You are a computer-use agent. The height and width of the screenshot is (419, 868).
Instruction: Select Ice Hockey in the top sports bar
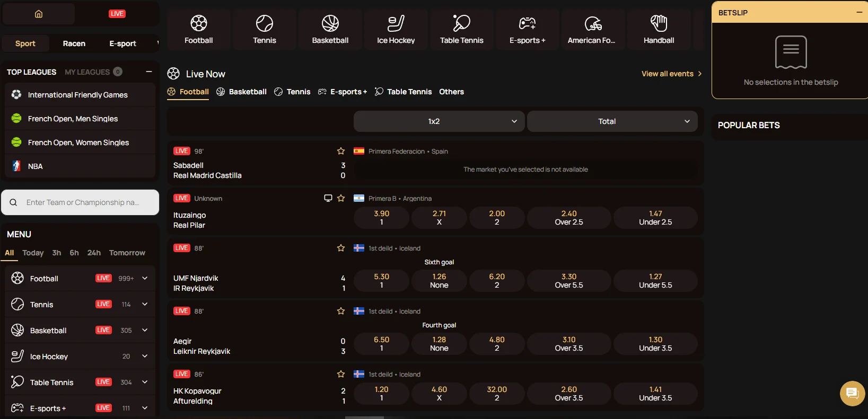396,29
